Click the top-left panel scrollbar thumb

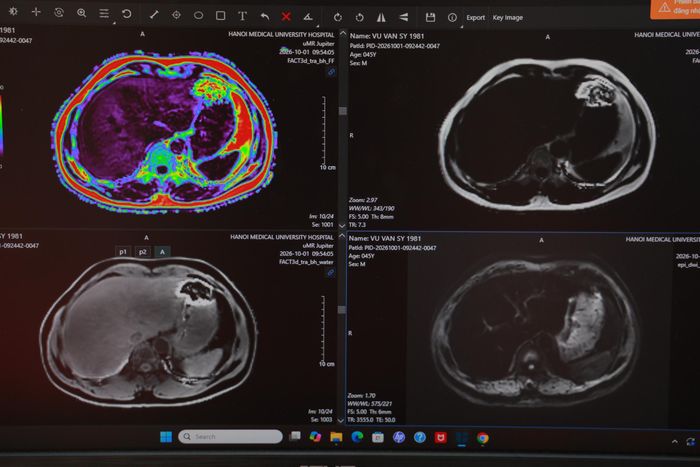[343, 111]
